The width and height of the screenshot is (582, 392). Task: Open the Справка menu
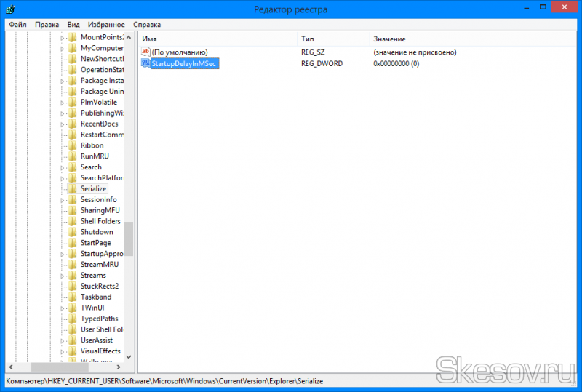pyautogui.click(x=148, y=24)
